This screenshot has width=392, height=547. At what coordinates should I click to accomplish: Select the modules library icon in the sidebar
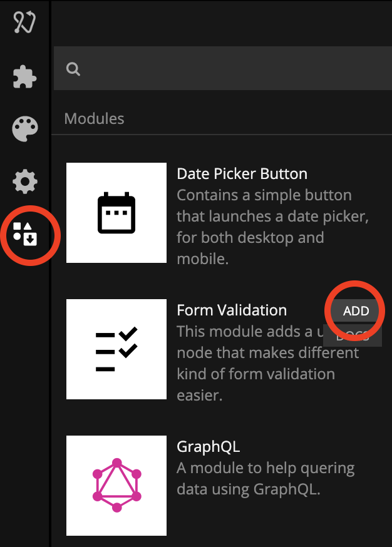pos(26,233)
